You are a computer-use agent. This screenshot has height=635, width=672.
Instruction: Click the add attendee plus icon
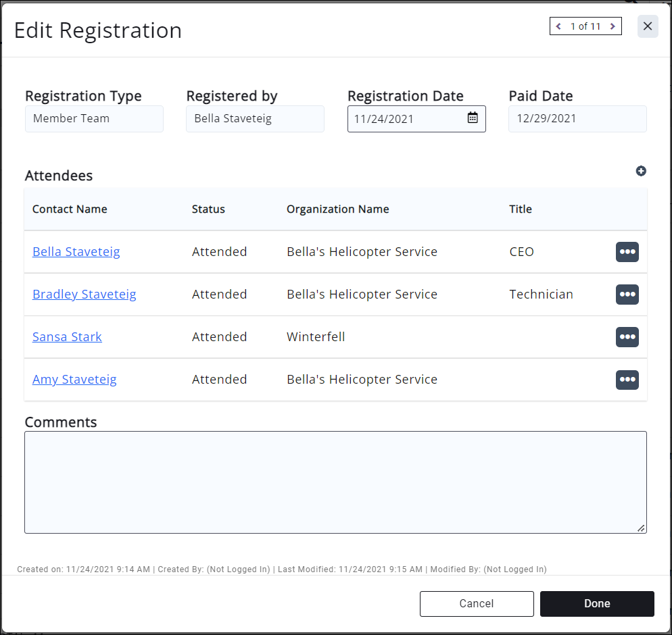click(641, 171)
